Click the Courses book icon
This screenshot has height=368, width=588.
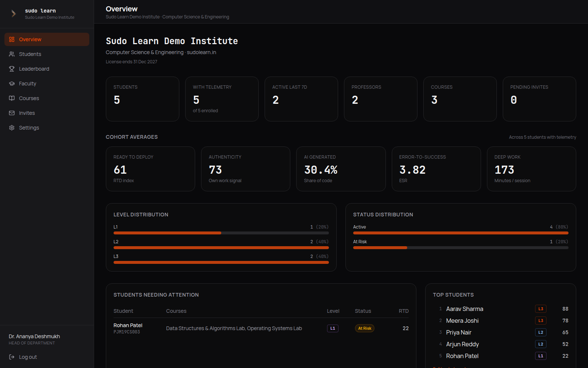(12, 98)
